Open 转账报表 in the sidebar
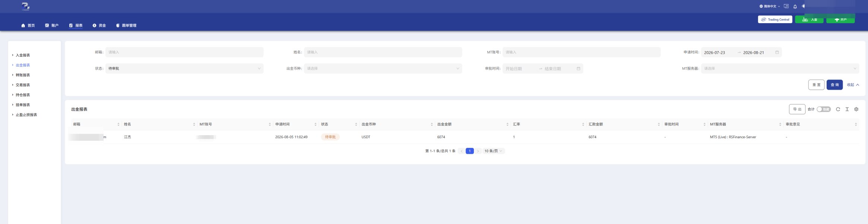 tap(23, 75)
